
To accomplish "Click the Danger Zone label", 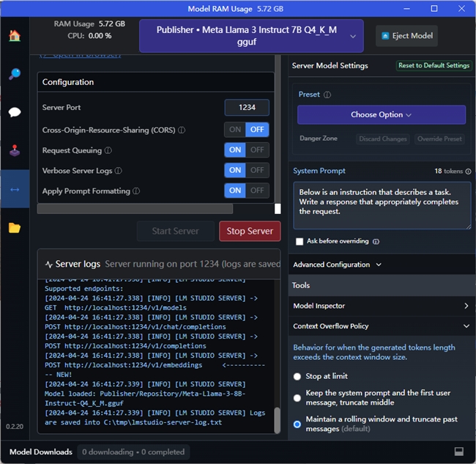I will pos(319,139).
